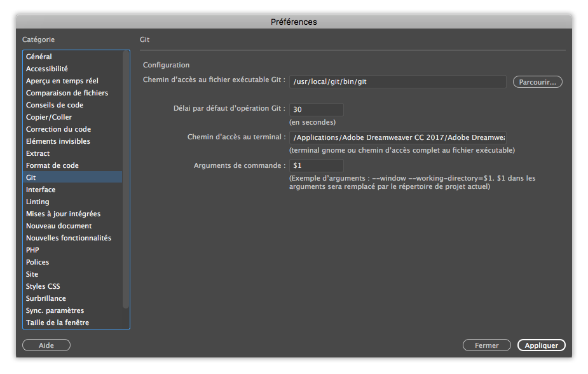Screen dimensions: 588x374
Task: Select the Arguments de commande field
Action: [x=316, y=165]
